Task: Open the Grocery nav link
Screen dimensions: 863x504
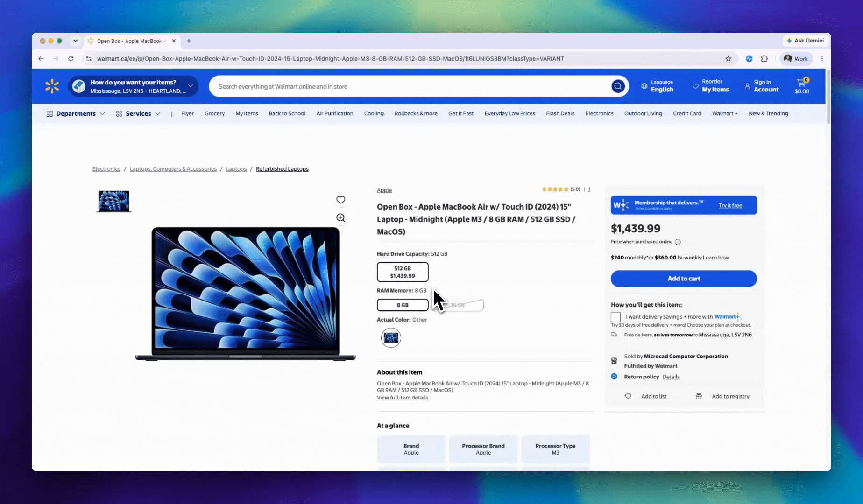Action: 214,114
